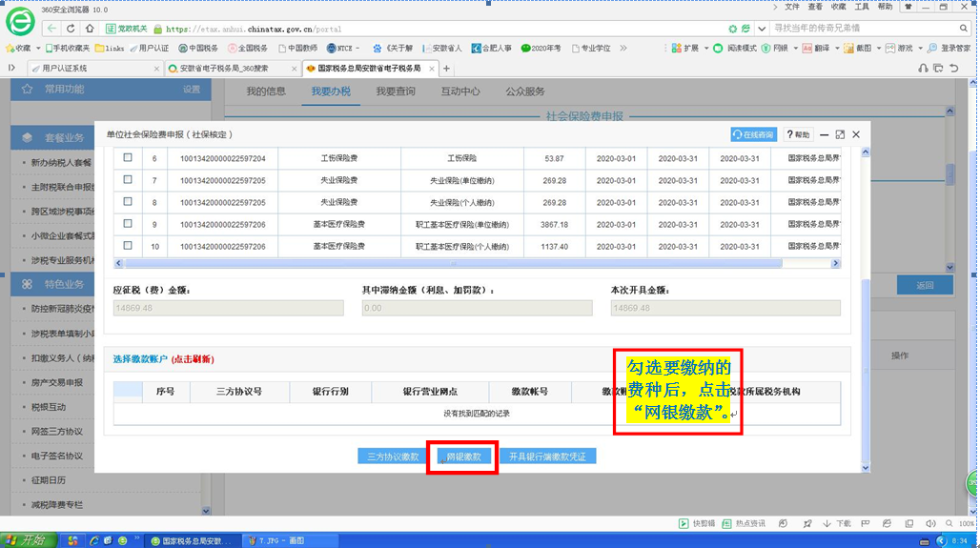This screenshot has height=548, width=980.
Task: Click the 360 browser logo
Action: click(x=20, y=23)
